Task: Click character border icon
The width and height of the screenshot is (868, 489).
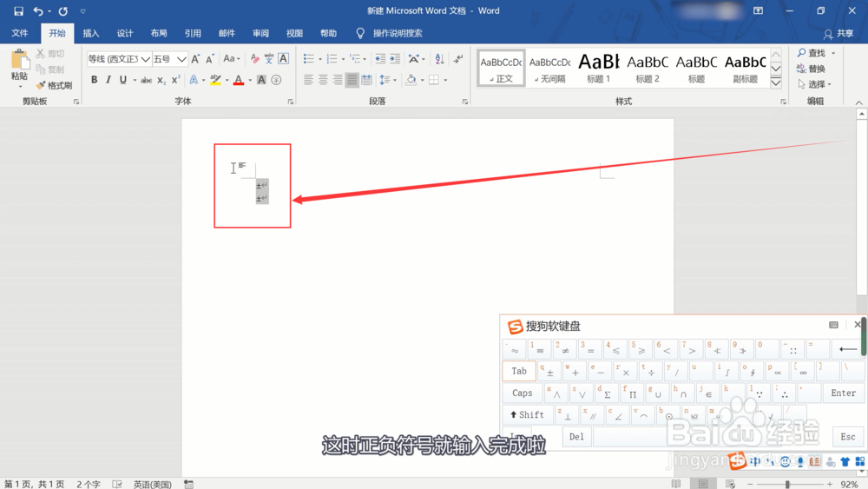Action: click(x=284, y=59)
